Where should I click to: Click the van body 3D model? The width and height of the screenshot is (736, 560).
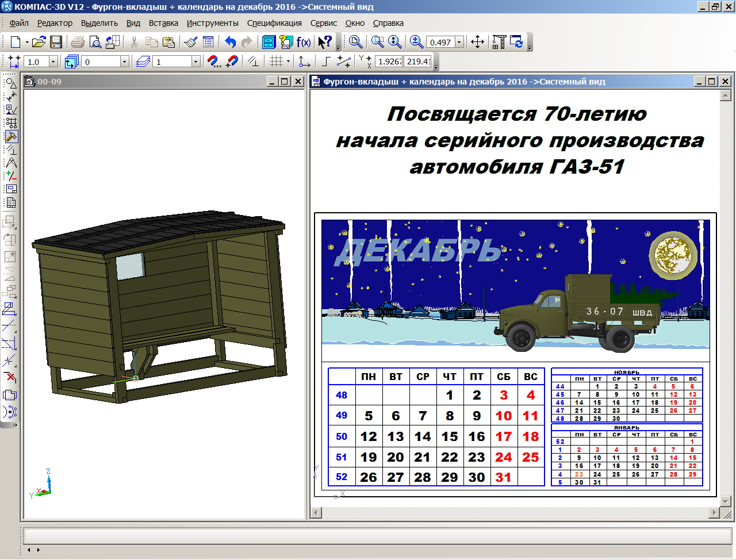[x=160, y=306]
